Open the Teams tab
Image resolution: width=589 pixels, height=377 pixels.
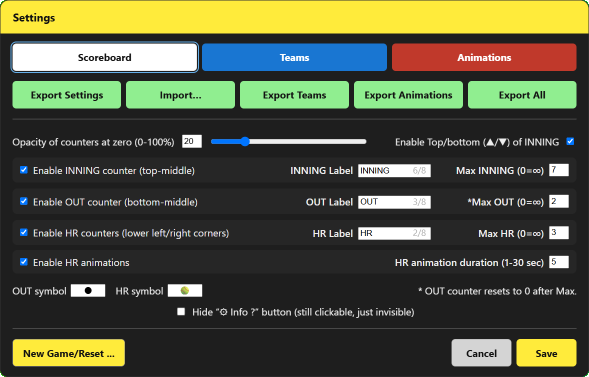[x=294, y=57]
